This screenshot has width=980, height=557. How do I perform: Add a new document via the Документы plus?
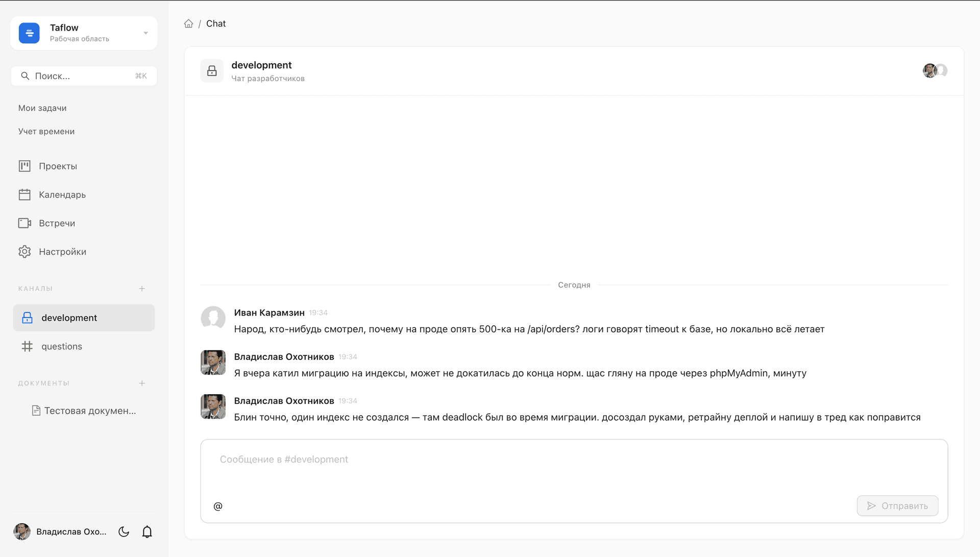142,383
